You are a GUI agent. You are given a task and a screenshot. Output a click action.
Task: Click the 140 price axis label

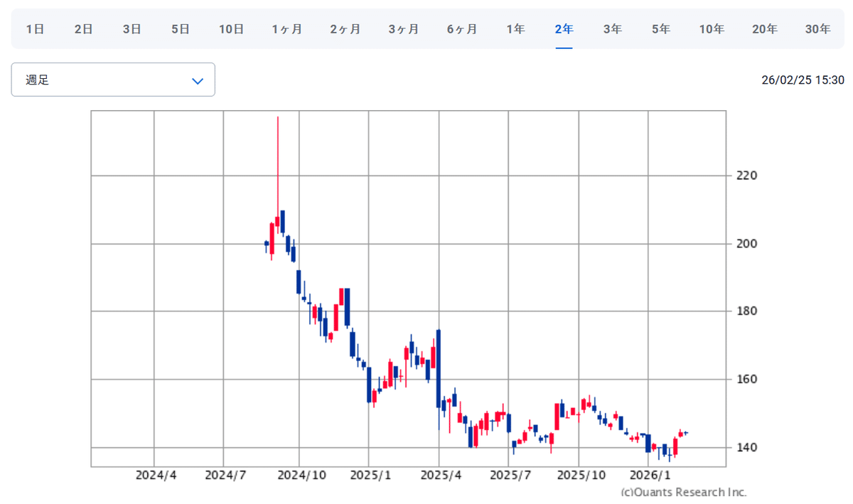pos(746,448)
